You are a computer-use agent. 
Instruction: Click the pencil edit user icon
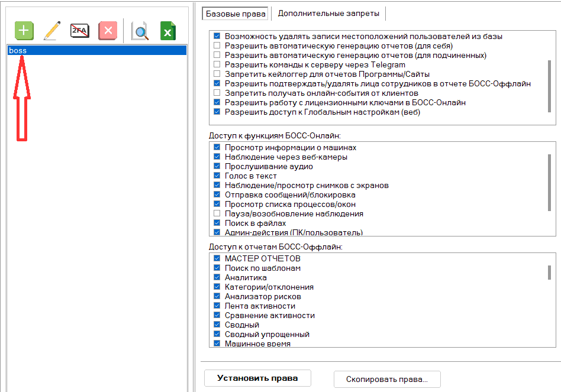coord(52,31)
